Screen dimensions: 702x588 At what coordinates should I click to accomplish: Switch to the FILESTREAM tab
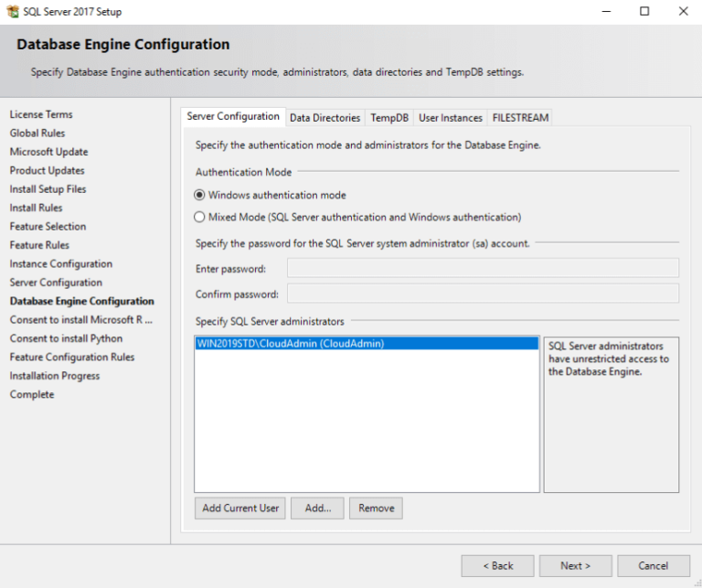click(x=519, y=118)
